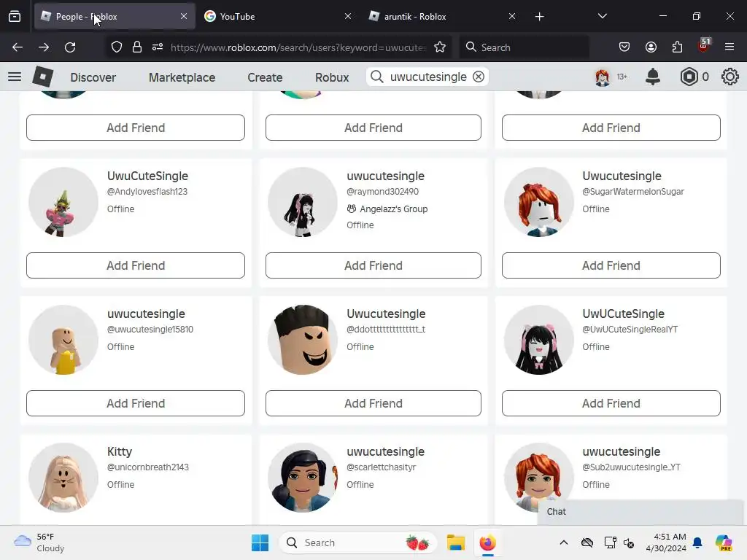Show hidden system tray icons
This screenshot has height=560, width=747.
(x=564, y=542)
